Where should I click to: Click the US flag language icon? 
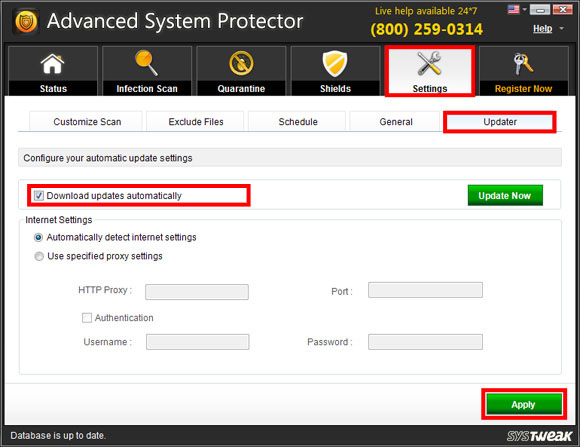point(513,9)
